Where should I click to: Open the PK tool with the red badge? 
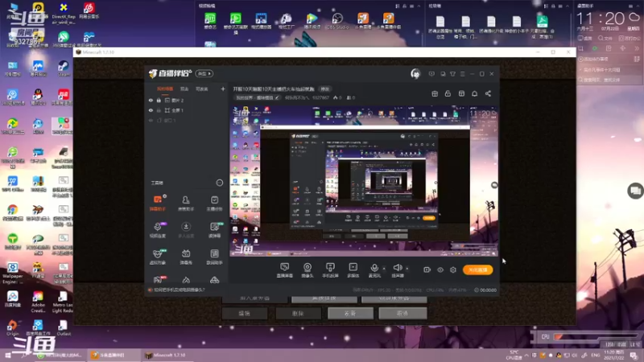(x=158, y=279)
